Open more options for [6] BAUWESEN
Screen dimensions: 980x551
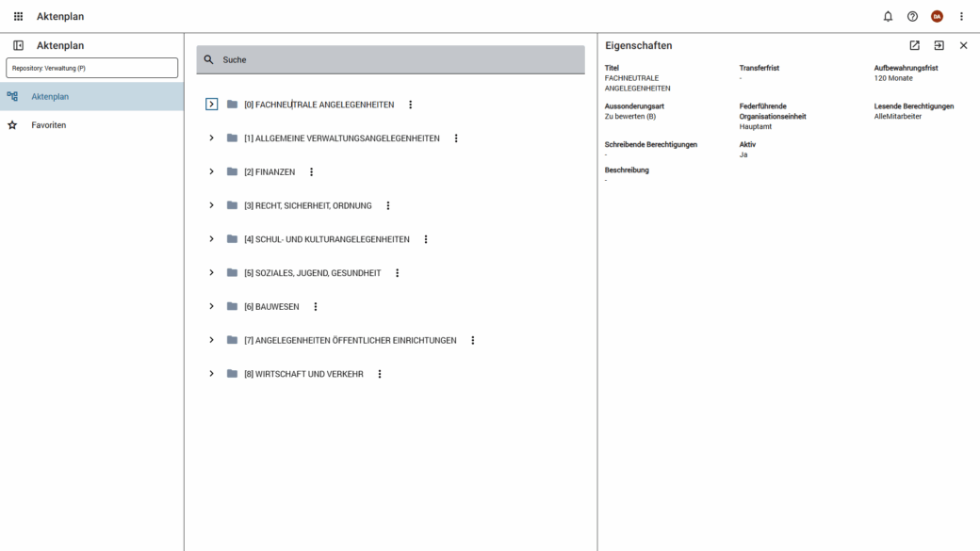(316, 307)
